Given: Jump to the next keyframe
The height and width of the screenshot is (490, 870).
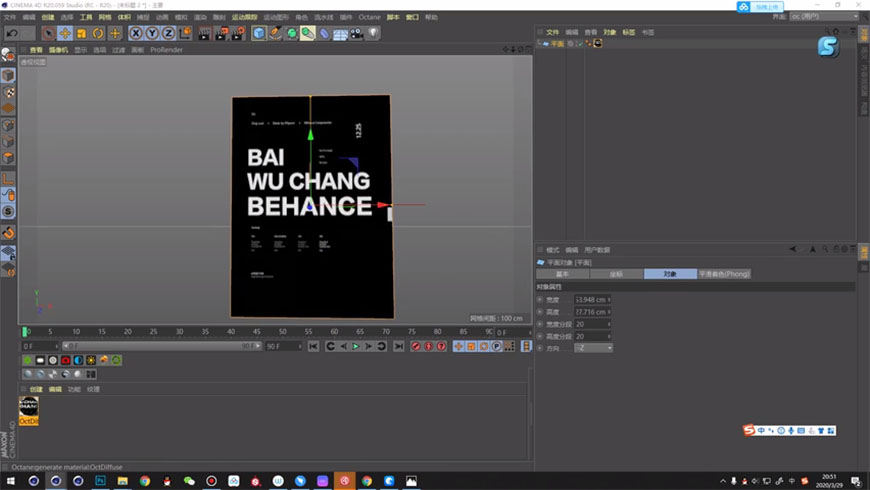Looking at the screenshot, I should 381,346.
